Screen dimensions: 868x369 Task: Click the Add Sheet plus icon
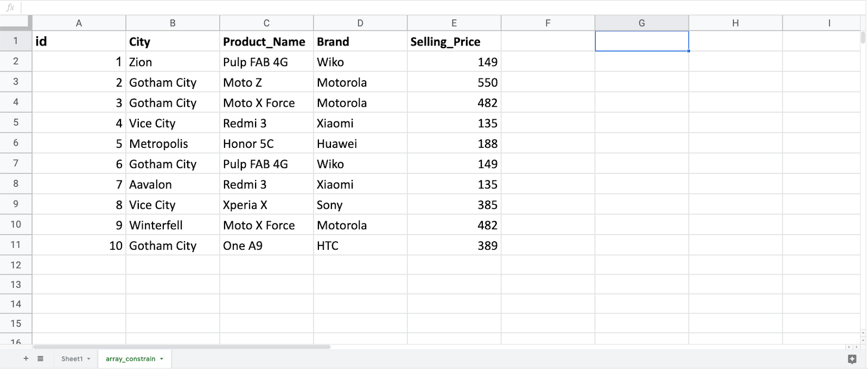(x=25, y=359)
